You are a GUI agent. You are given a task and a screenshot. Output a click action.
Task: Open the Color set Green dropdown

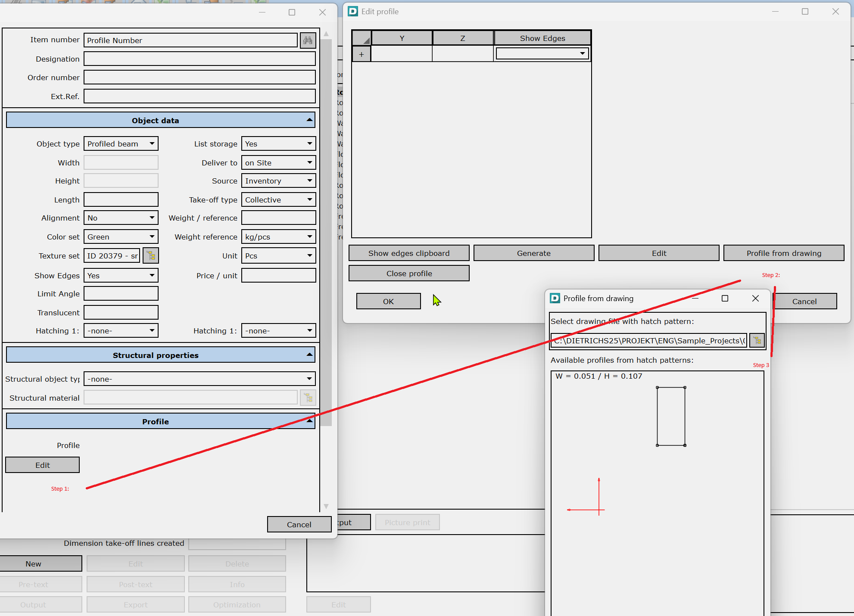152,237
